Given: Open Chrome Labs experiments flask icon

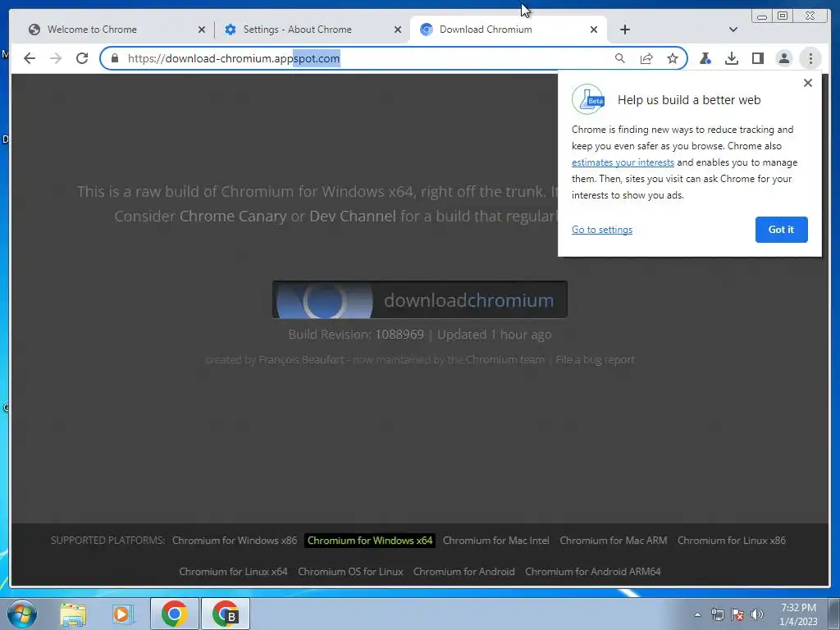Looking at the screenshot, I should point(705,58).
